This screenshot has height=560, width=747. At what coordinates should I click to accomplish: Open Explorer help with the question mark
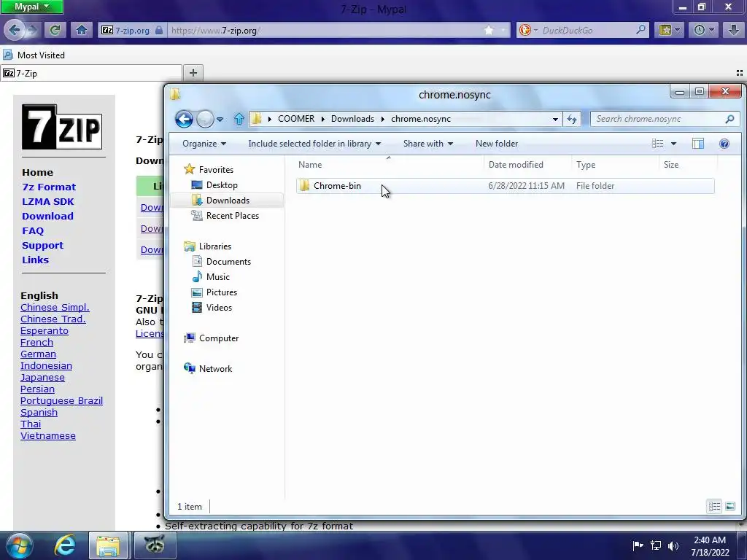[x=724, y=144]
